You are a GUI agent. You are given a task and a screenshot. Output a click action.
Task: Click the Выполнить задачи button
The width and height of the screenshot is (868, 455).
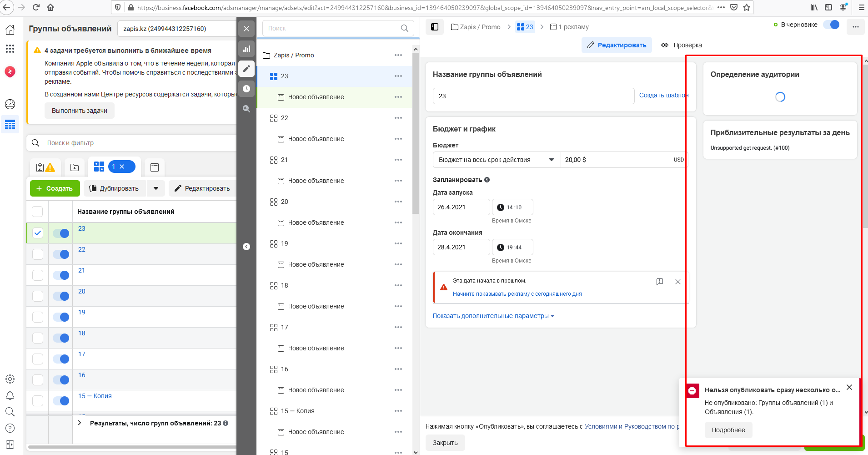tap(80, 111)
